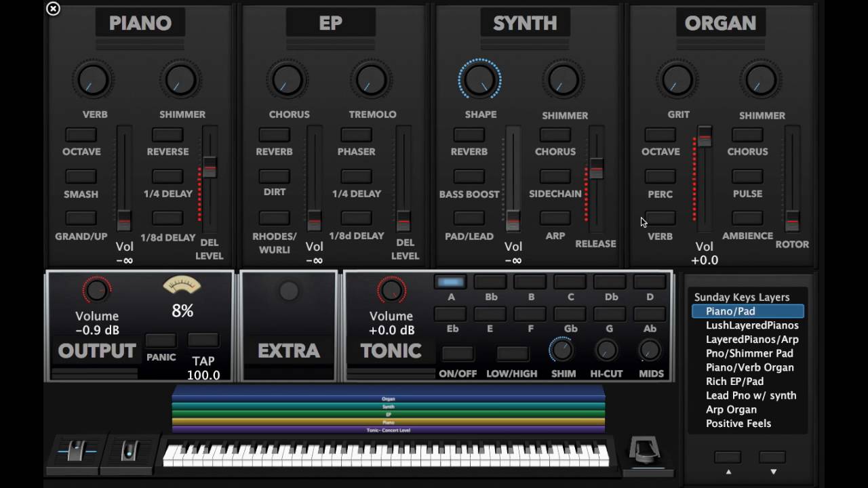
Task: Click the pitch bend wheel beside keyboard
Action: (75, 451)
